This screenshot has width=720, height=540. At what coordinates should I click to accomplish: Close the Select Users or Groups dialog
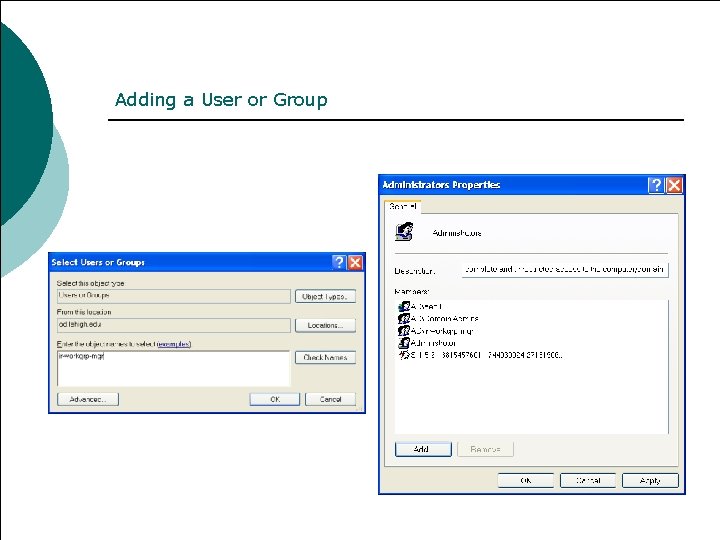click(355, 262)
